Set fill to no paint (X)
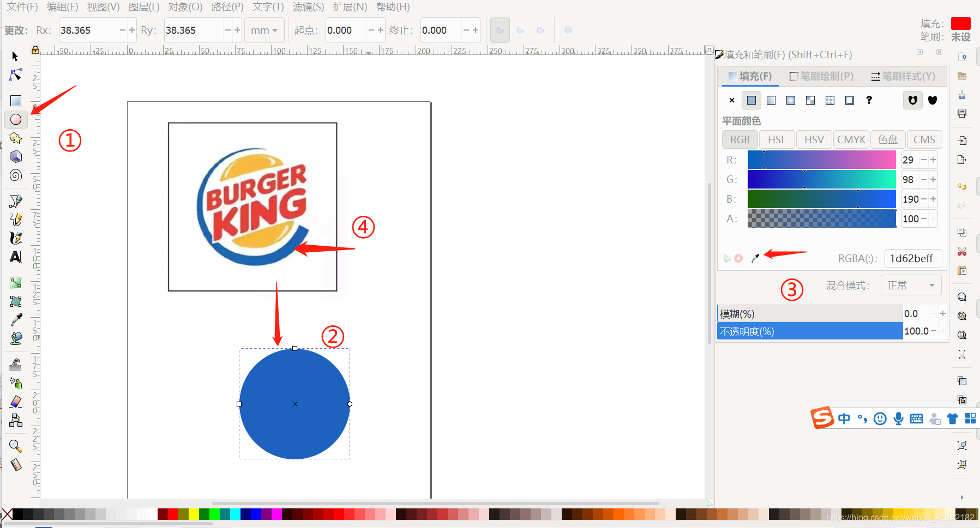Viewport: 980px width, 528px height. tap(732, 100)
